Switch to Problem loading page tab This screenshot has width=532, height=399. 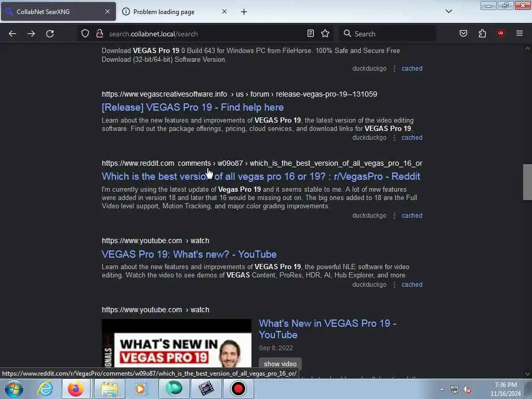tap(174, 12)
